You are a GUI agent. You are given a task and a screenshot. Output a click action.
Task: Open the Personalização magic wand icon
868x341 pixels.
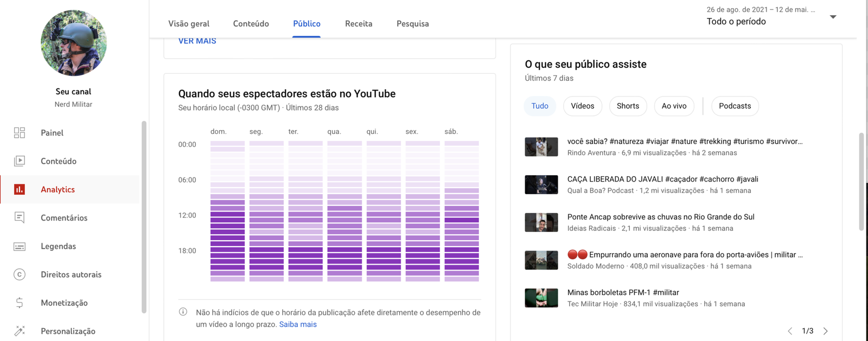pos(20,331)
